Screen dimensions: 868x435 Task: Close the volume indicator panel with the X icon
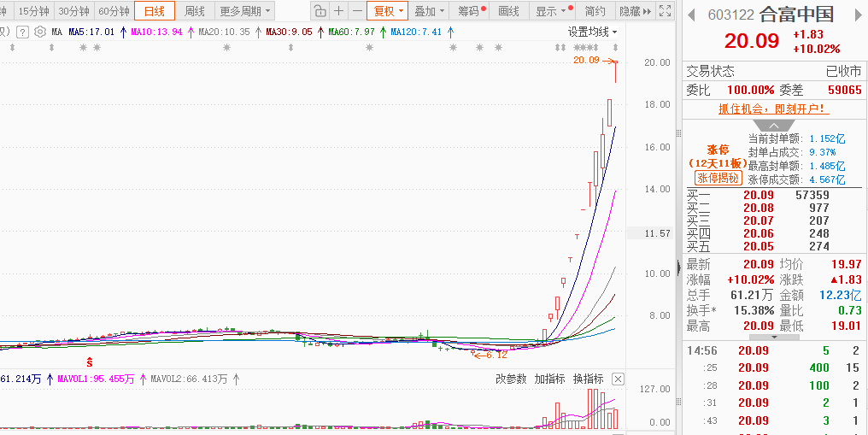pos(618,379)
